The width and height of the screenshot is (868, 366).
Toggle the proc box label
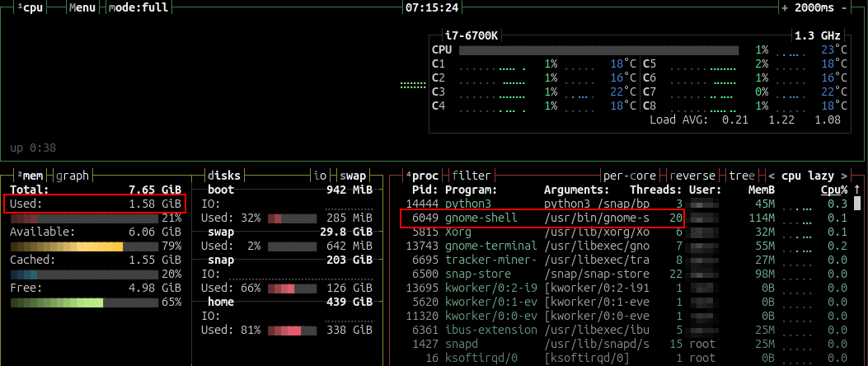pos(425,176)
